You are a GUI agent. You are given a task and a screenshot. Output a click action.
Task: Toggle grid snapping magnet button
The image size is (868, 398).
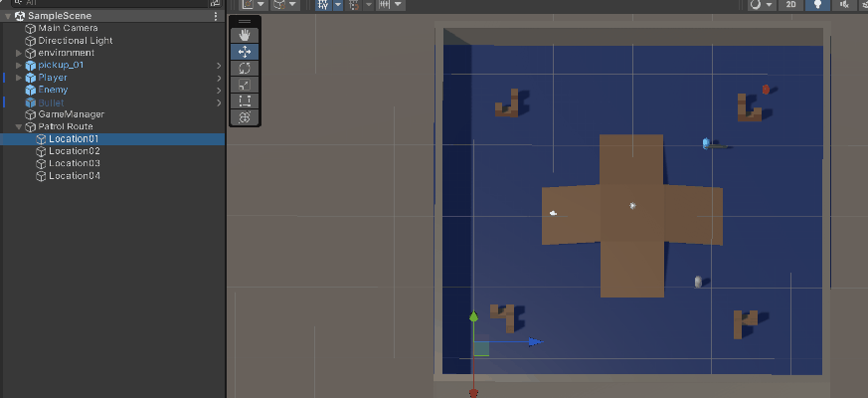click(x=354, y=5)
